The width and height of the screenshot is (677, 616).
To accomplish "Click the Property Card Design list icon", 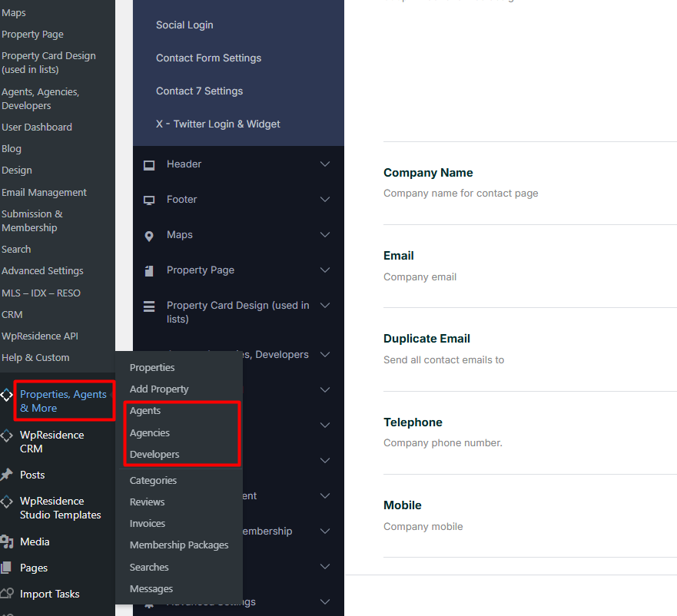I will coord(149,306).
